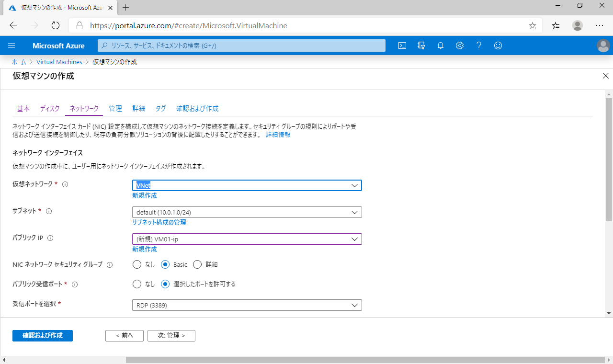Image resolution: width=613 pixels, height=364 pixels.
Task: Click the browser address bar URL
Action: pos(189,26)
